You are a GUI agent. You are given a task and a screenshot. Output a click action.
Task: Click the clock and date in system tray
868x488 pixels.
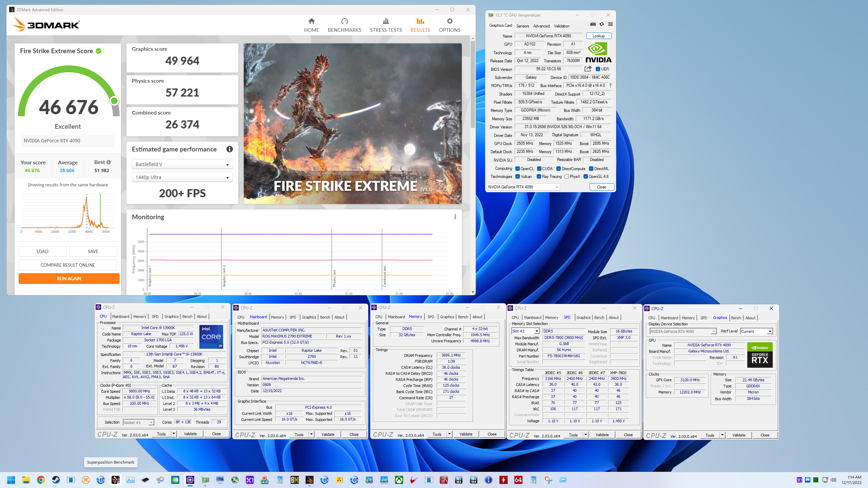tap(851, 480)
